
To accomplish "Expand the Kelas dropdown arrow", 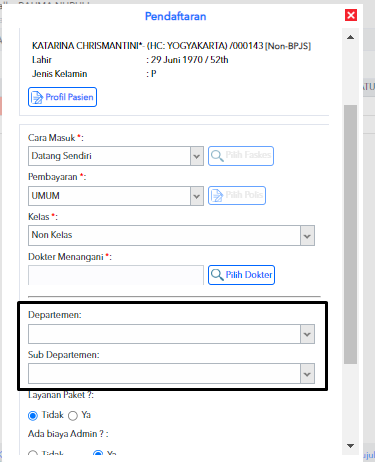I will 307,236.
